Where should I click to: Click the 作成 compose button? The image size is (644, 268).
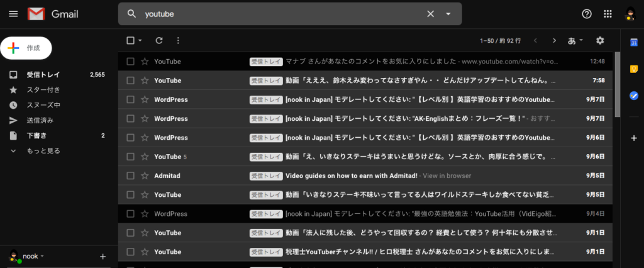[26, 48]
